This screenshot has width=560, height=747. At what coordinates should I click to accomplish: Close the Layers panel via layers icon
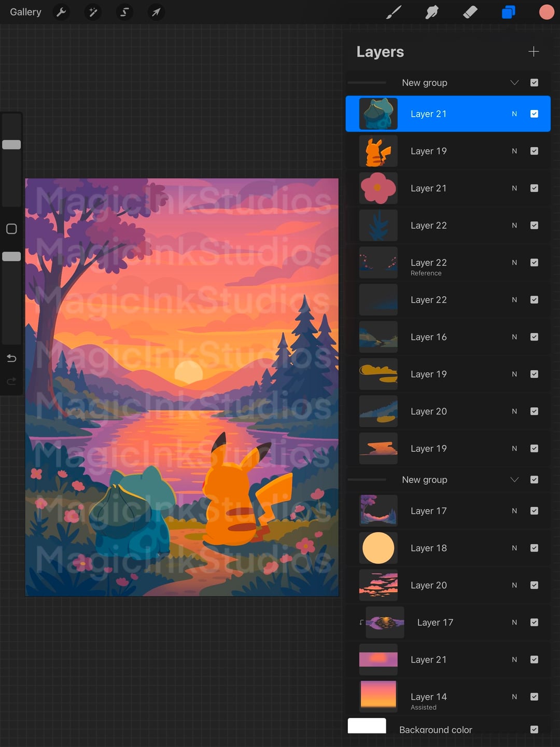[x=508, y=12]
